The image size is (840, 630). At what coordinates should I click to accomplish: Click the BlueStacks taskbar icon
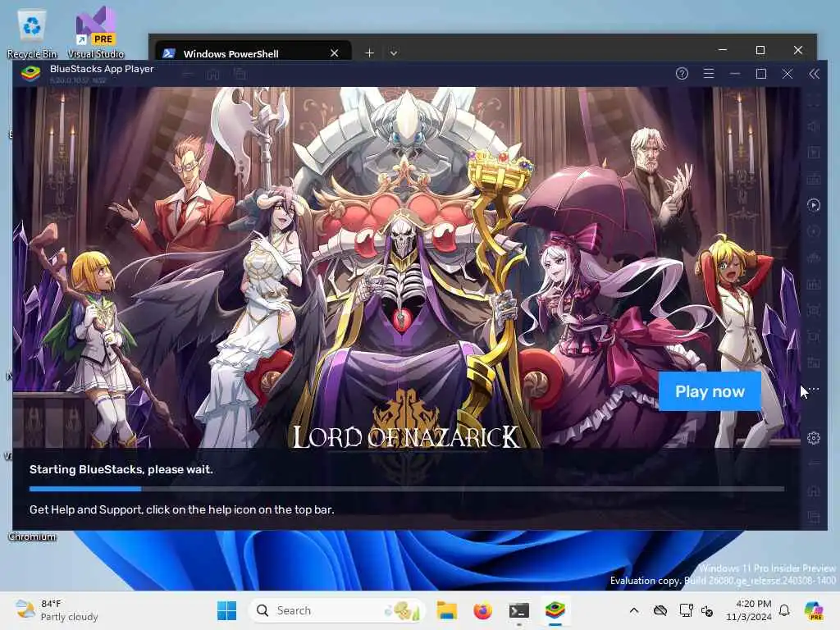[x=555, y=610]
